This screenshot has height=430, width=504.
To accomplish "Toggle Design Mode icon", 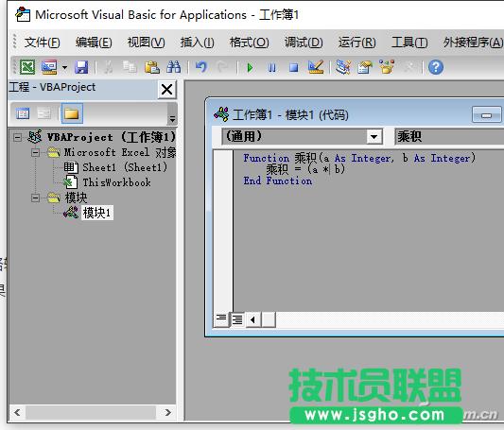I will tap(316, 67).
